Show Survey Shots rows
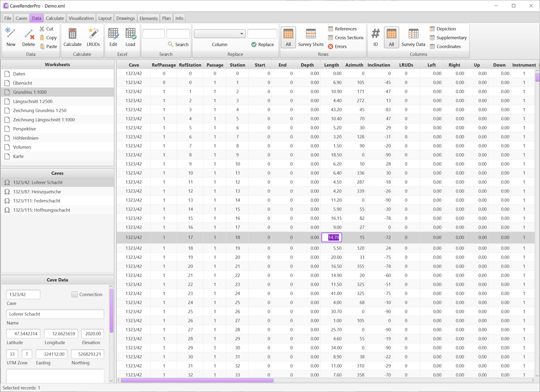Image resolution: width=540 pixels, height=392 pixels. [311, 37]
